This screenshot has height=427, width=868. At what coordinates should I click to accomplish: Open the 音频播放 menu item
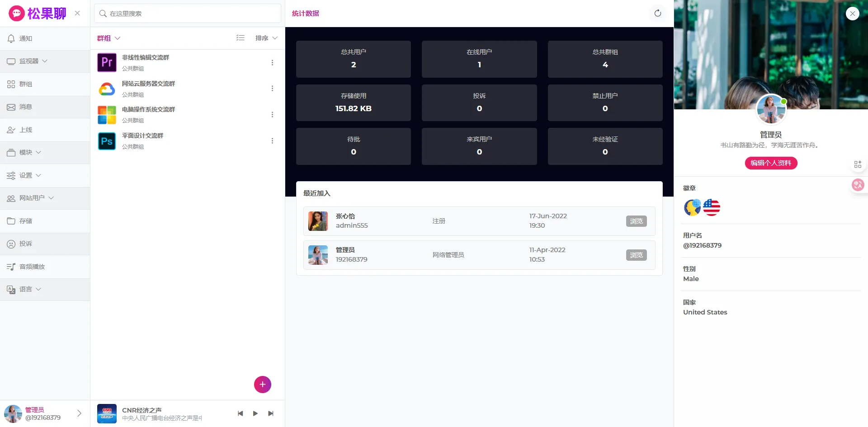coord(32,267)
